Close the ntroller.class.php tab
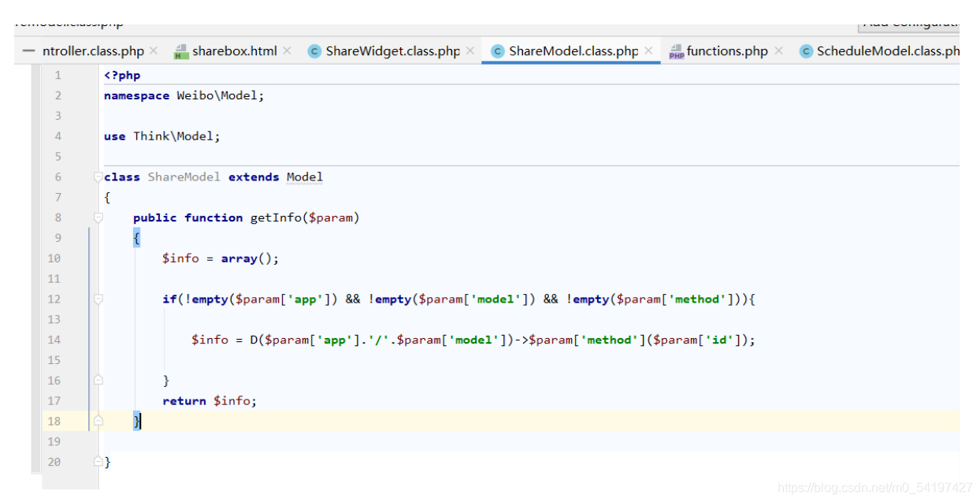This screenshot has height=502, width=980. [x=154, y=51]
